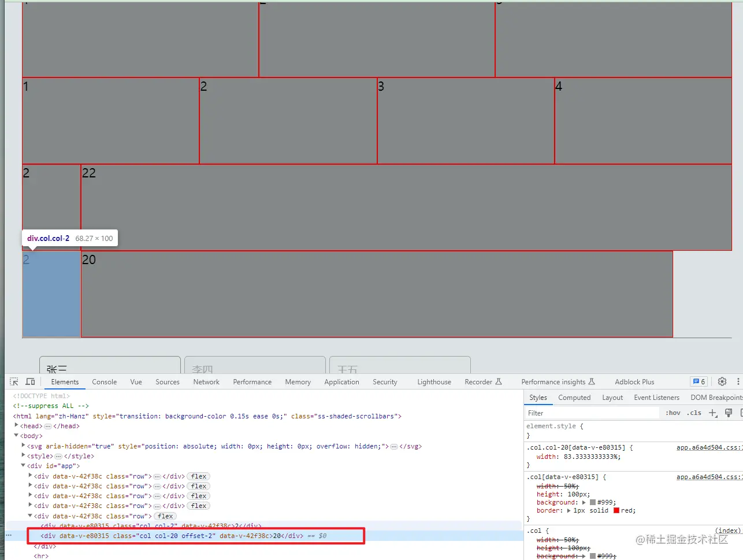Screen dimensions: 743x560
Task: Toggle the :hov element state panel
Action: [x=673, y=413]
